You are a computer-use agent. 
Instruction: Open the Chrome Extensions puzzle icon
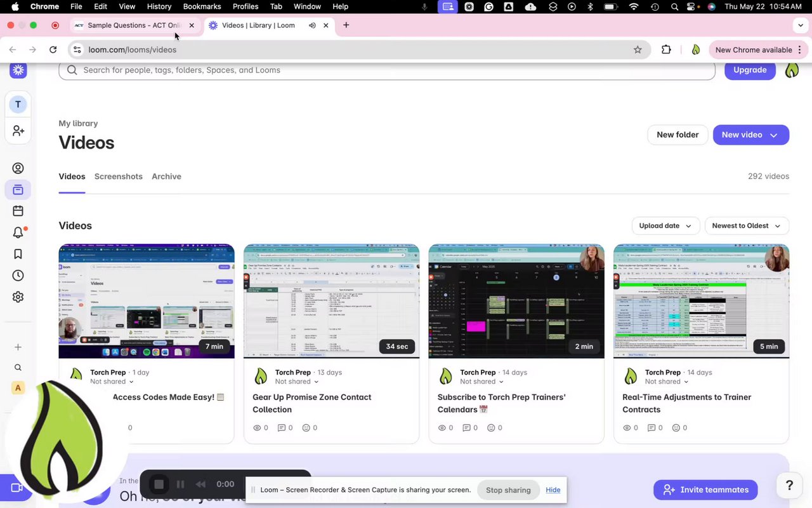pos(666,50)
